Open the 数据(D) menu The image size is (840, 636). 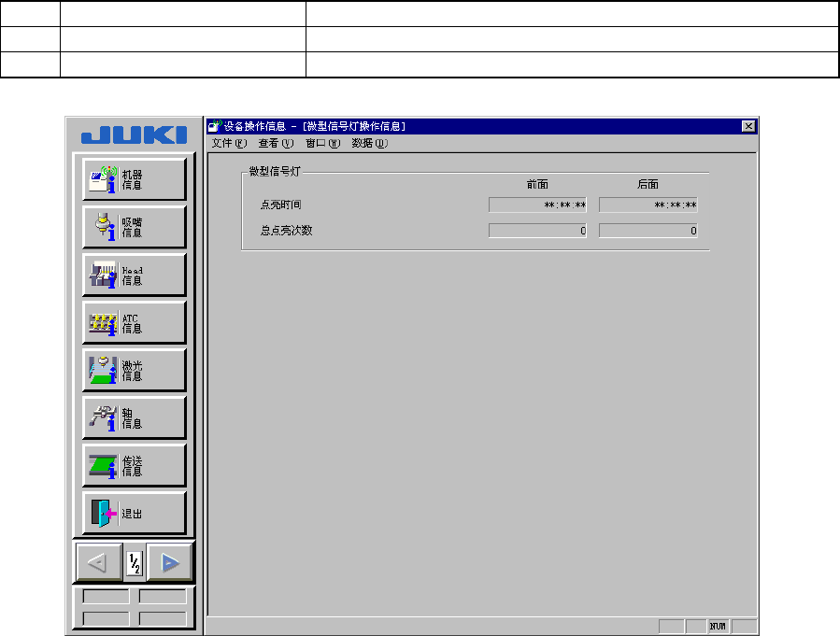pyautogui.click(x=370, y=143)
